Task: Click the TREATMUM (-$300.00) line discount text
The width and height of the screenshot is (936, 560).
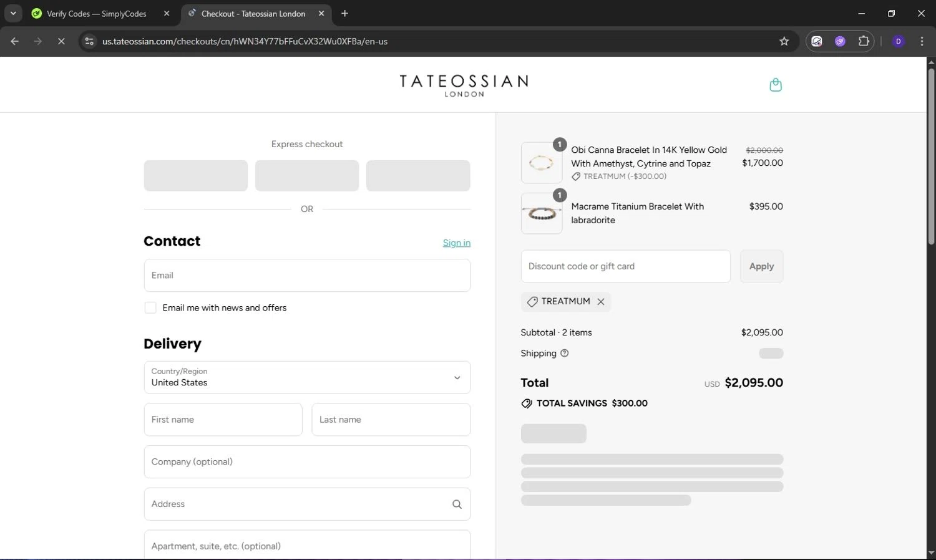Action: point(625,176)
